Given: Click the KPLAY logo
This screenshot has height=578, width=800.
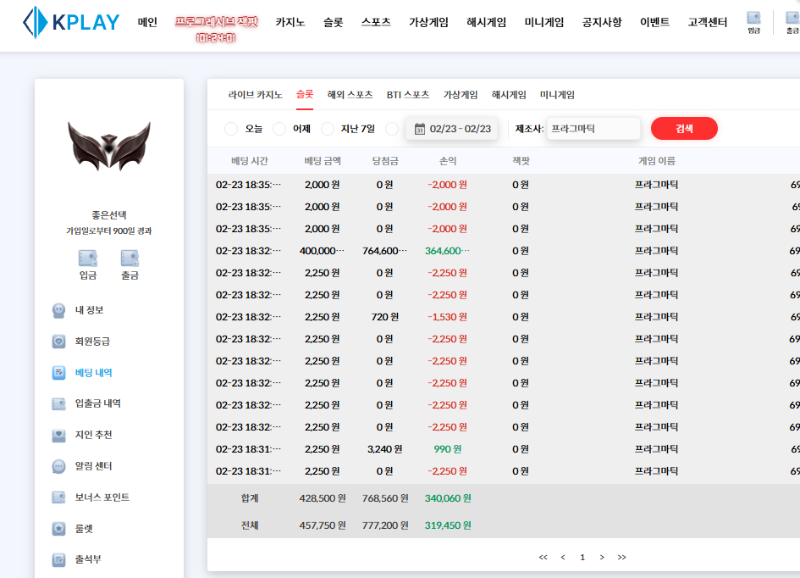Looking at the screenshot, I should [x=70, y=21].
